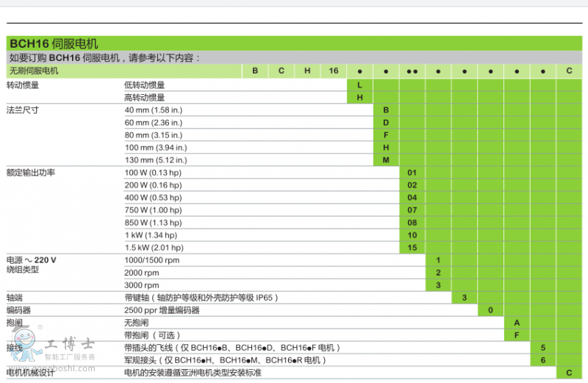Select the 40 mm (1.58 in.) flange size
588x383 pixels.
tap(156, 110)
